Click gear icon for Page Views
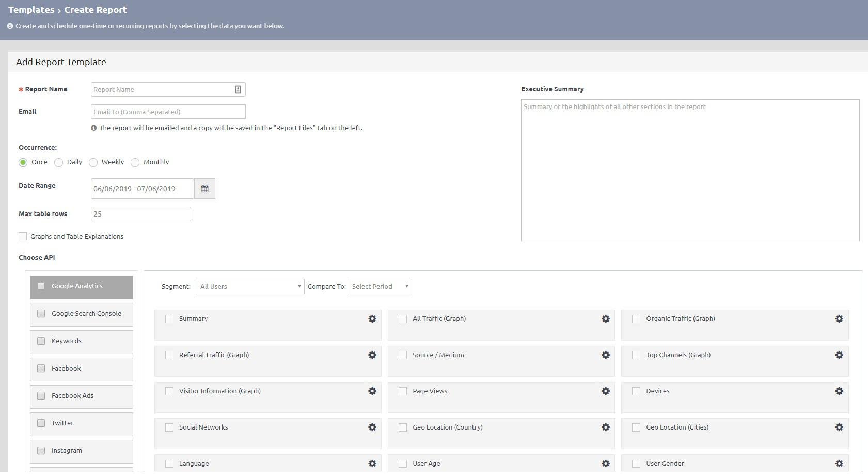Image resolution: width=868 pixels, height=474 pixels. [606, 391]
